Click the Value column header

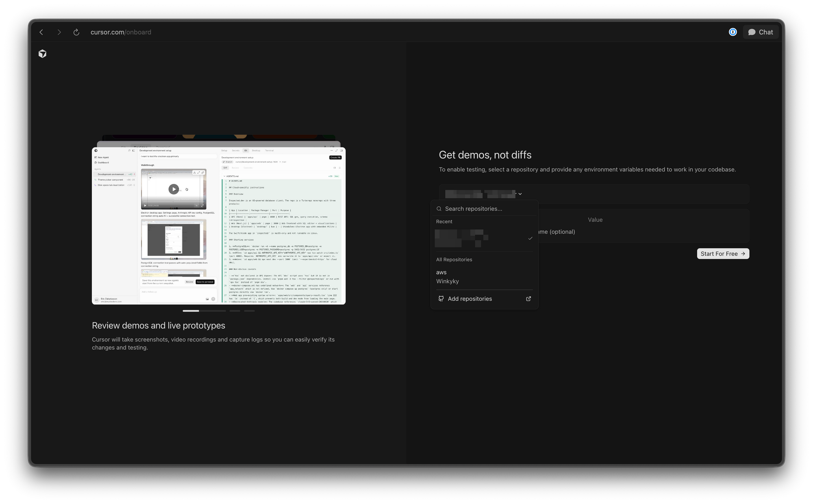(595, 220)
